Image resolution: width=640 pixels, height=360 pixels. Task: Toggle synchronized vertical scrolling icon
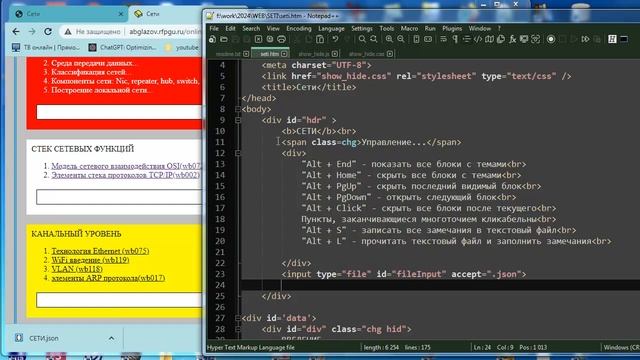[416, 39]
